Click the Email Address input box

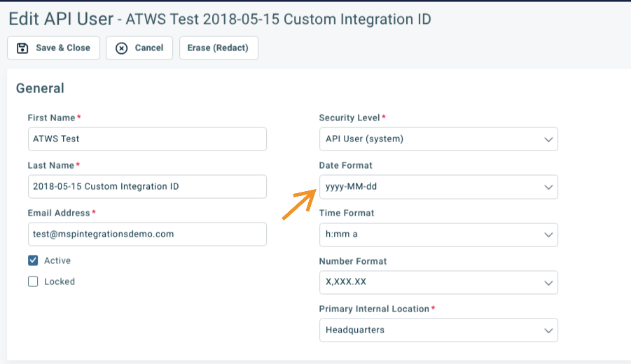coord(147,234)
